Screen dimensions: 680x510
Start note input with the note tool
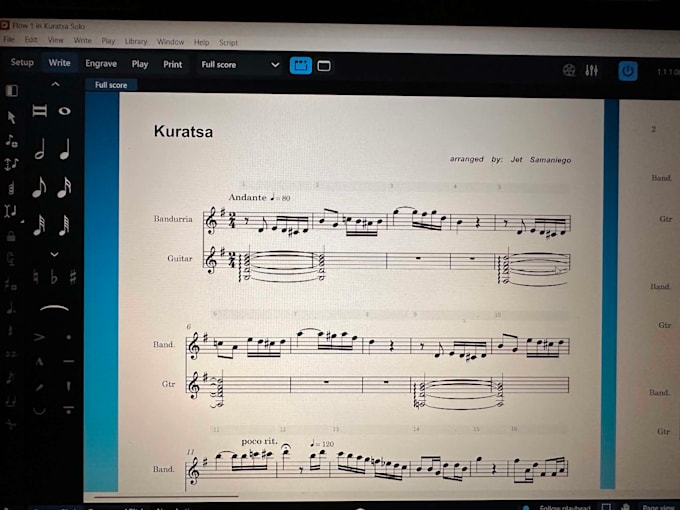point(11,141)
